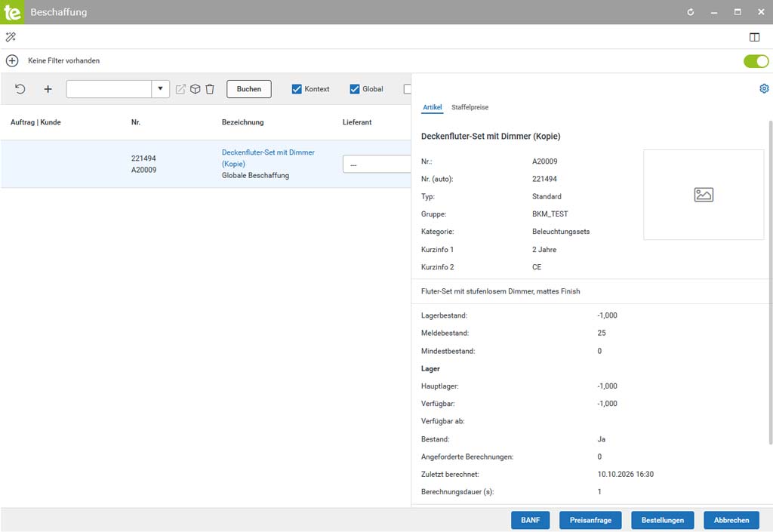The width and height of the screenshot is (773, 532).
Task: Click the te application logo
Action: pyautogui.click(x=12, y=12)
